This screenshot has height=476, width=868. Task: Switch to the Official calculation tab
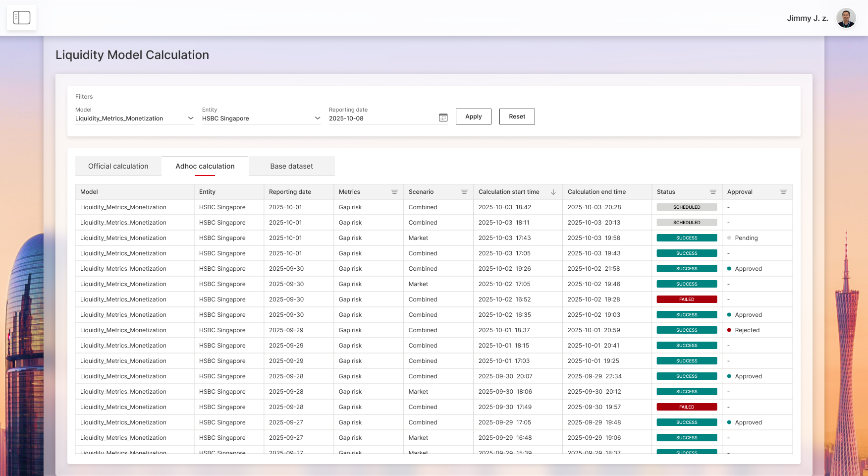click(x=118, y=166)
